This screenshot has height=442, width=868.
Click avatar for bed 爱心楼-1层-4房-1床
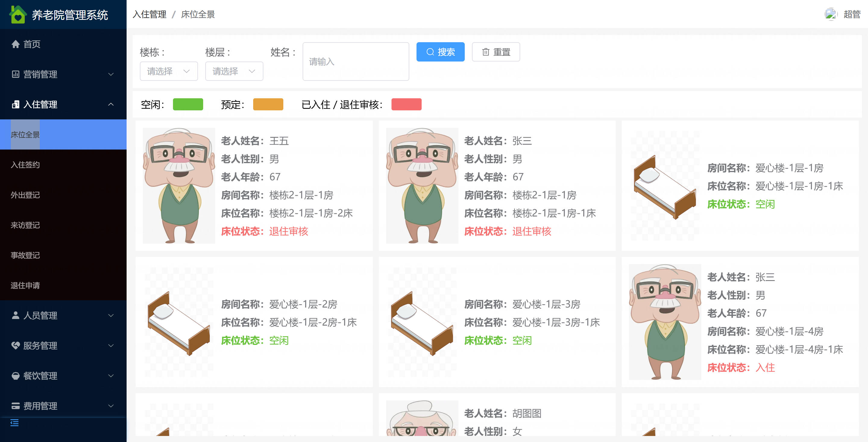[x=665, y=322]
